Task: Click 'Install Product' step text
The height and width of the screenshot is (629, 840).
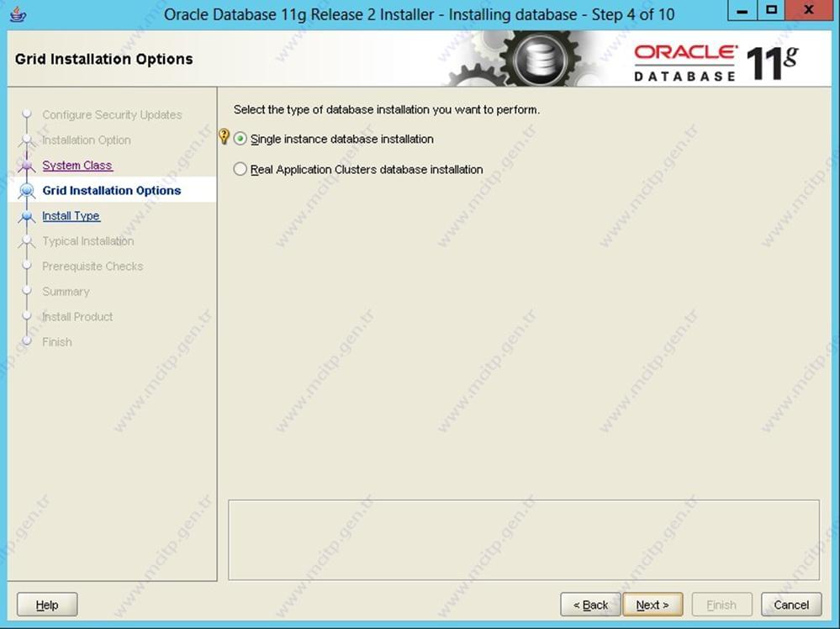Action: click(x=77, y=317)
